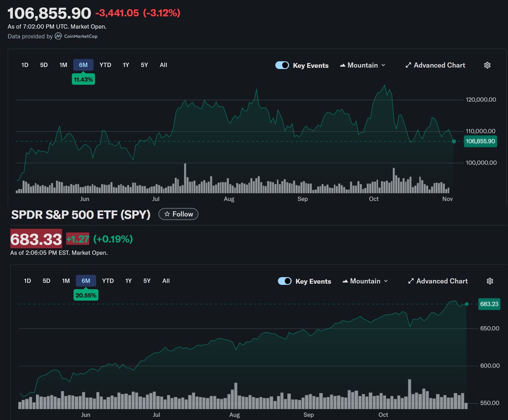Viewport: 508px width, 420px height.
Task: Click the 550.00 axis label
Action: point(490,403)
